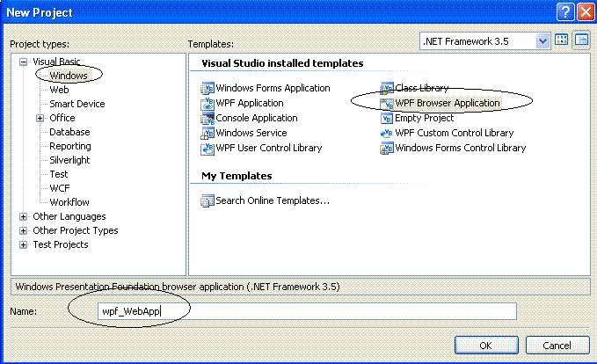Click the Class Library template icon
The height and width of the screenshot is (364, 597).
387,88
